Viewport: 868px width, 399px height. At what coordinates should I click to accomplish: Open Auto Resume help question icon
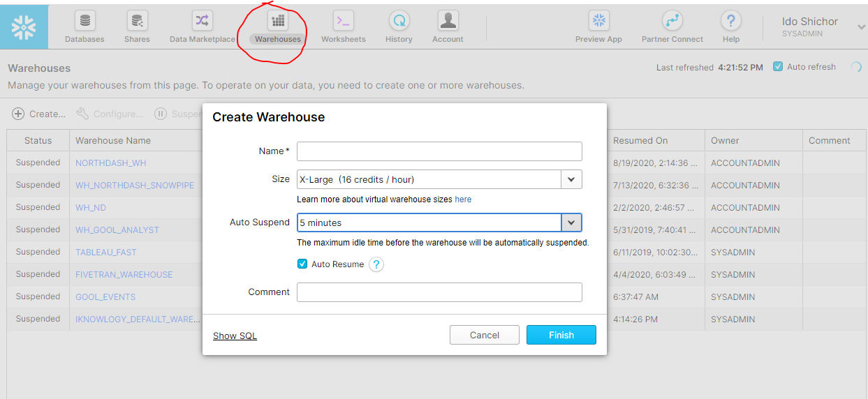(376, 264)
